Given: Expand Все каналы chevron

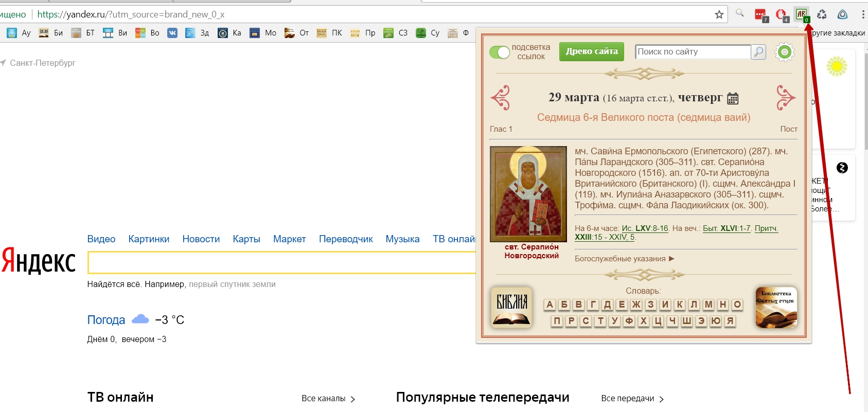Looking at the screenshot, I should (352, 399).
